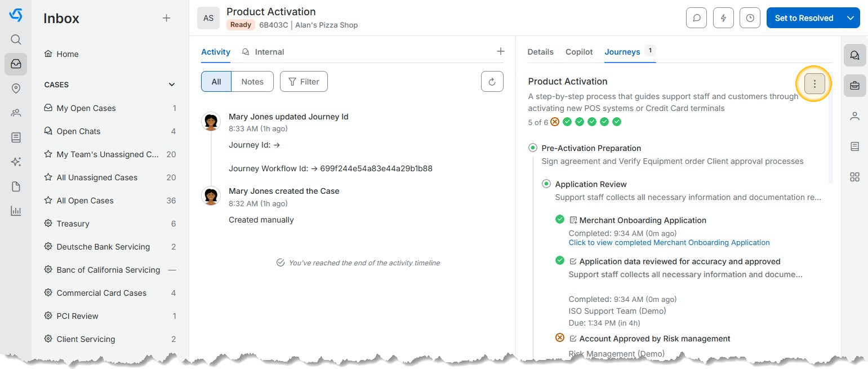Click the Set to Resolved button
868x369 pixels.
click(804, 18)
